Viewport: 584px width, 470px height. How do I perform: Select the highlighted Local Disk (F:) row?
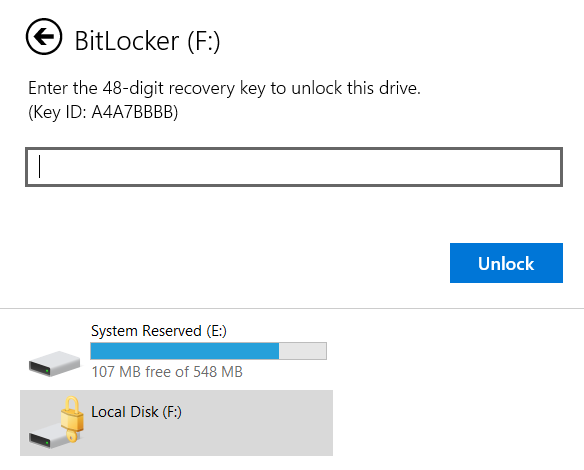point(177,423)
